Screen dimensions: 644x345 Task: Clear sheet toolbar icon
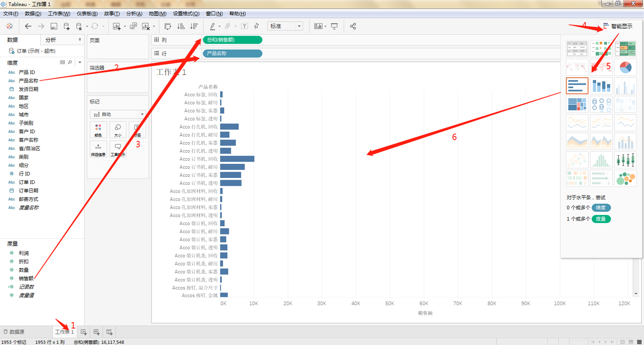click(146, 26)
